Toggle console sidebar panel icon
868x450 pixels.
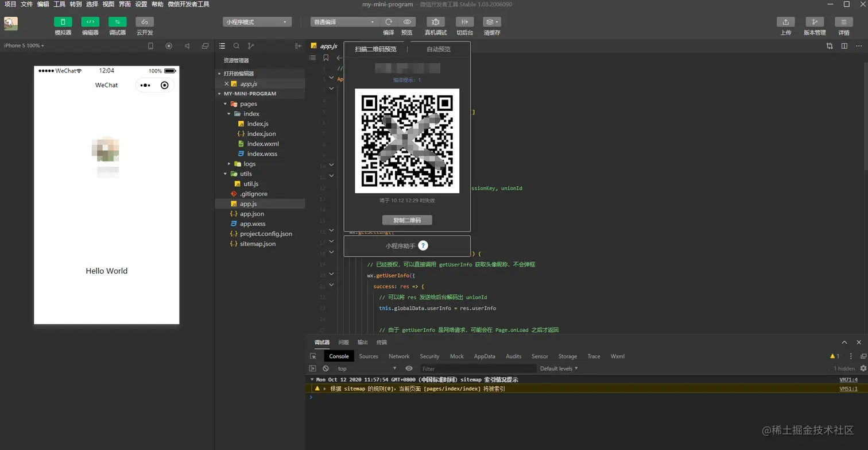pos(313,368)
